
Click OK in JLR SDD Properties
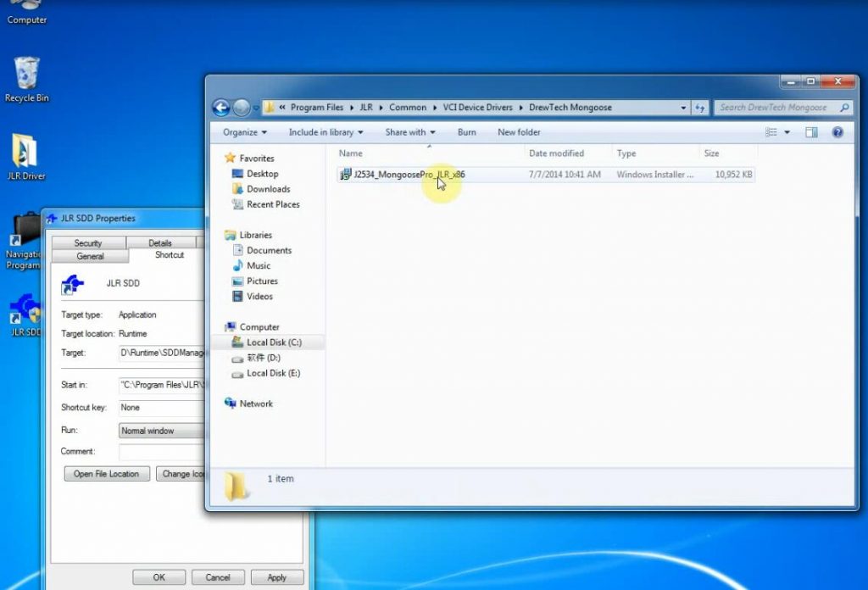[159, 577]
